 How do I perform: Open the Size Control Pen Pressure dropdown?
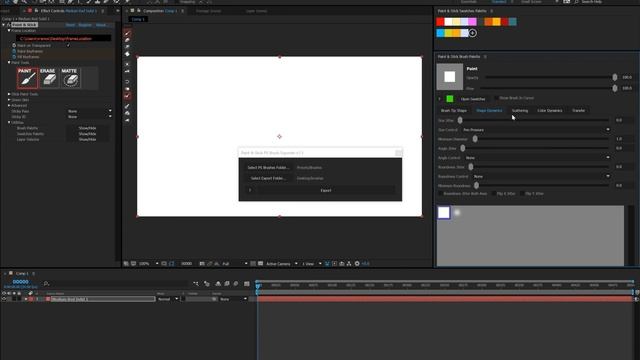point(536,130)
